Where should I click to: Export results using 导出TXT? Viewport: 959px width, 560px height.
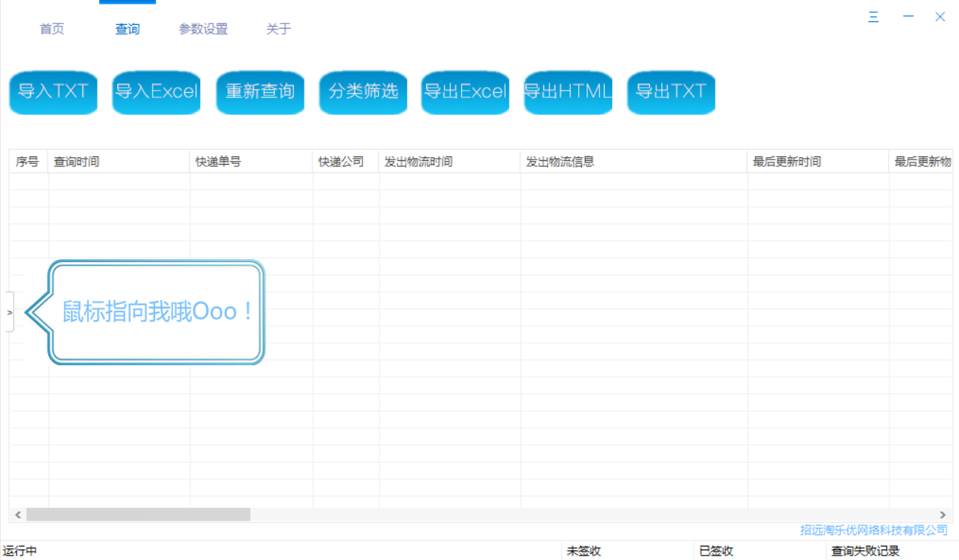click(670, 92)
